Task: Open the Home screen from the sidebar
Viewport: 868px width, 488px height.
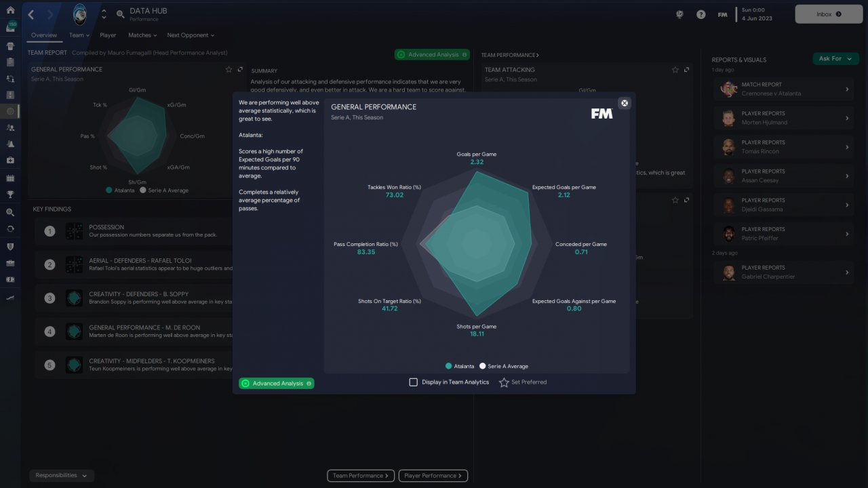Action: click(x=10, y=10)
